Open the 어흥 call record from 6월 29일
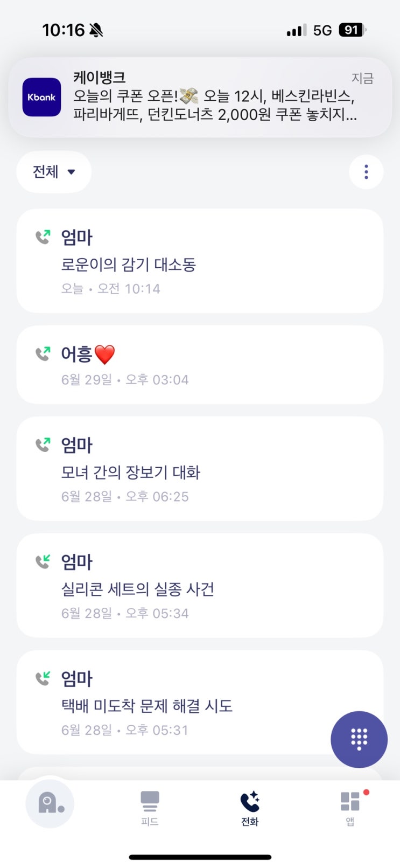This screenshot has height=868, width=400. [200, 365]
